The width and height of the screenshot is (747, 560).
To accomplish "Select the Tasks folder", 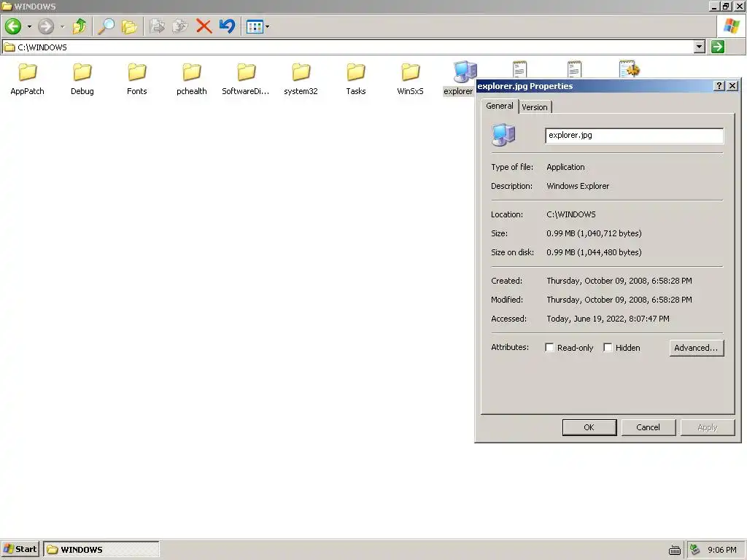I will tap(356, 79).
